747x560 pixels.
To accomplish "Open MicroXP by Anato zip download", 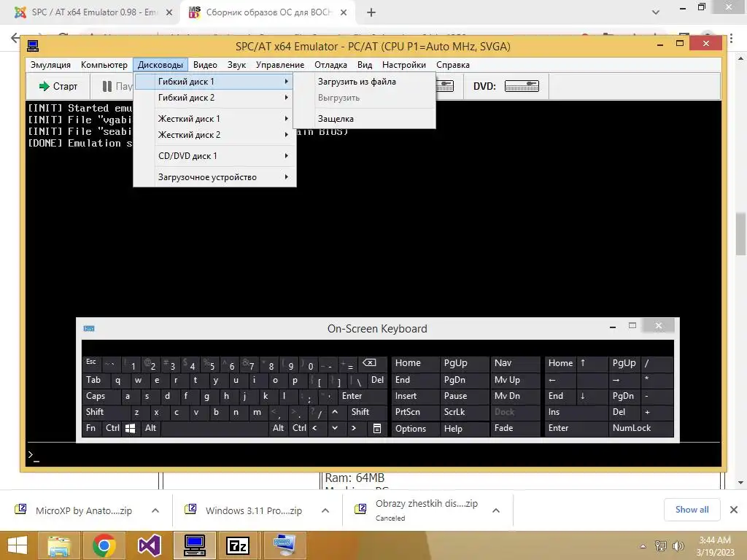I will click(83, 510).
